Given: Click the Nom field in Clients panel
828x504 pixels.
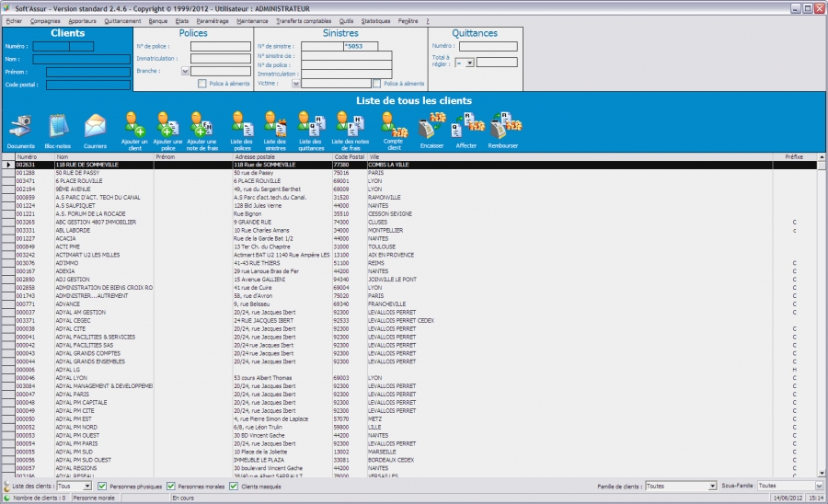Looking at the screenshot, I should pos(83,59).
